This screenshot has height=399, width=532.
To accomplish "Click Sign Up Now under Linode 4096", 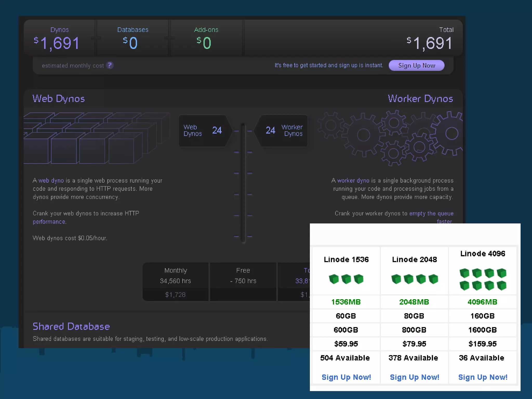I will 483,377.
